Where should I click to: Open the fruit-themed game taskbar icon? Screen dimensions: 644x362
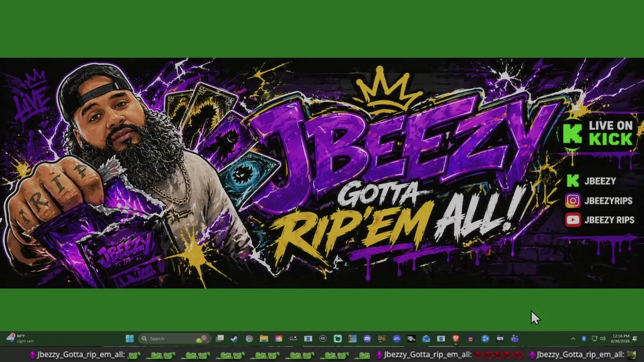382,339
